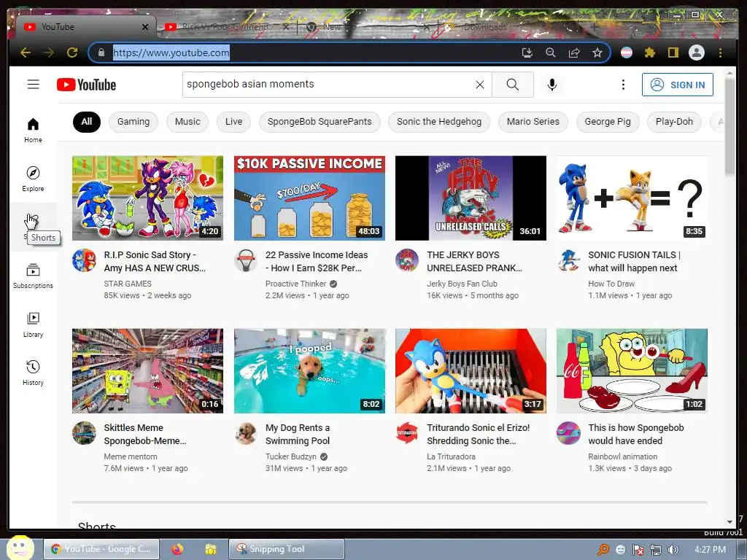
Task: Click the install app icon in address bar
Action: (527, 52)
